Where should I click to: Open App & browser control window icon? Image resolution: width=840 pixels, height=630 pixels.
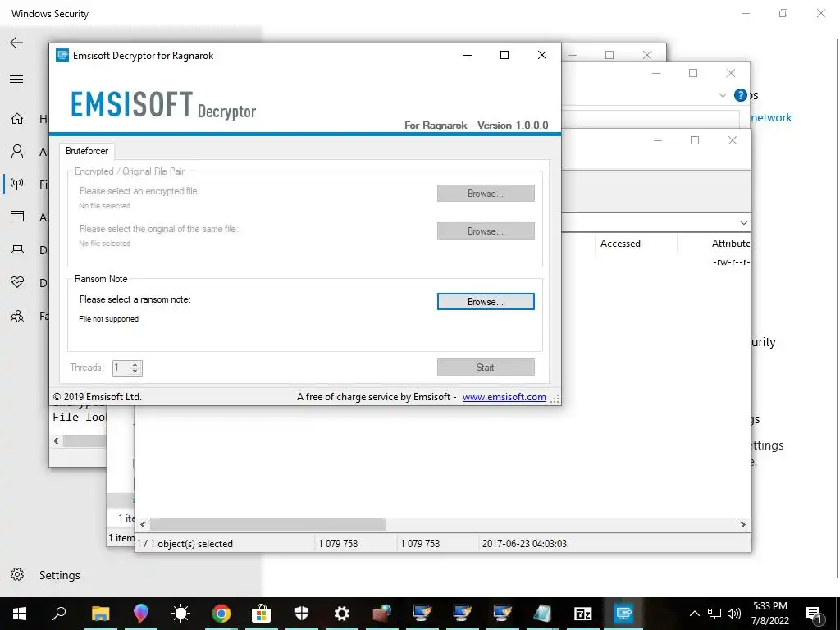[17, 217]
